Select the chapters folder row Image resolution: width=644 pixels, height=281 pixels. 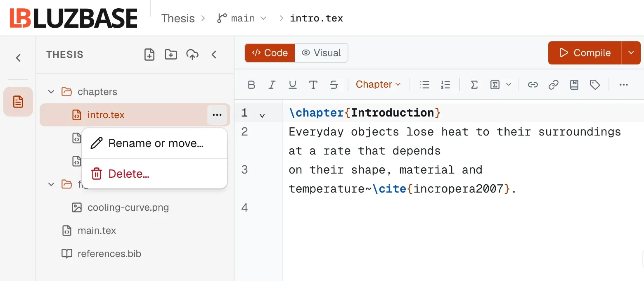coord(135,92)
